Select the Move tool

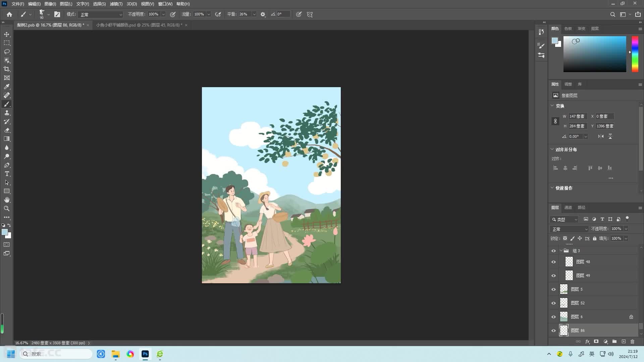pos(7,35)
